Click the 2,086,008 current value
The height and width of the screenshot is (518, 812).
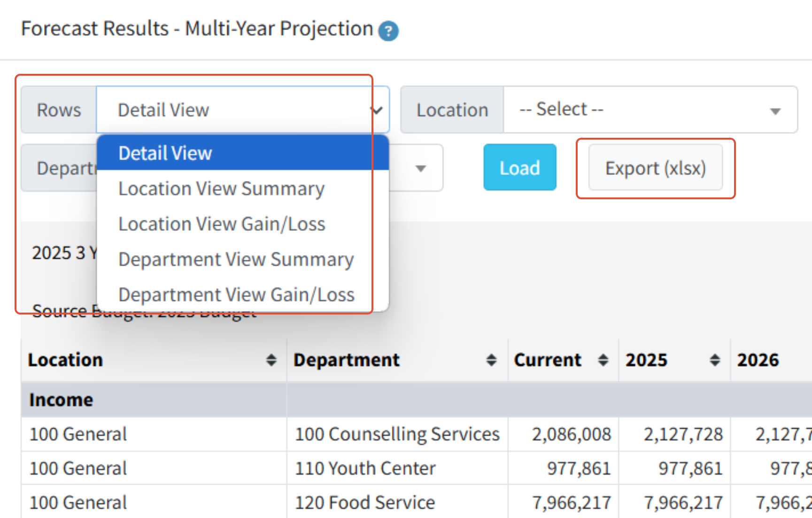[x=571, y=434]
